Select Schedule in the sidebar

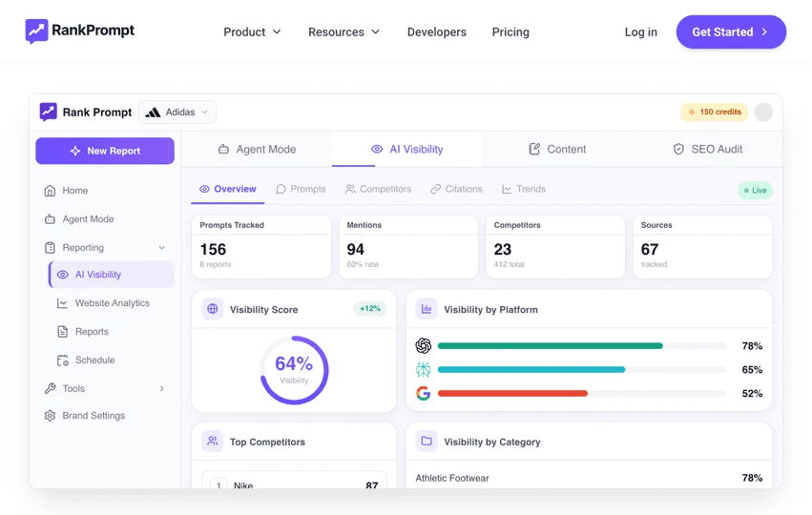[112, 360]
